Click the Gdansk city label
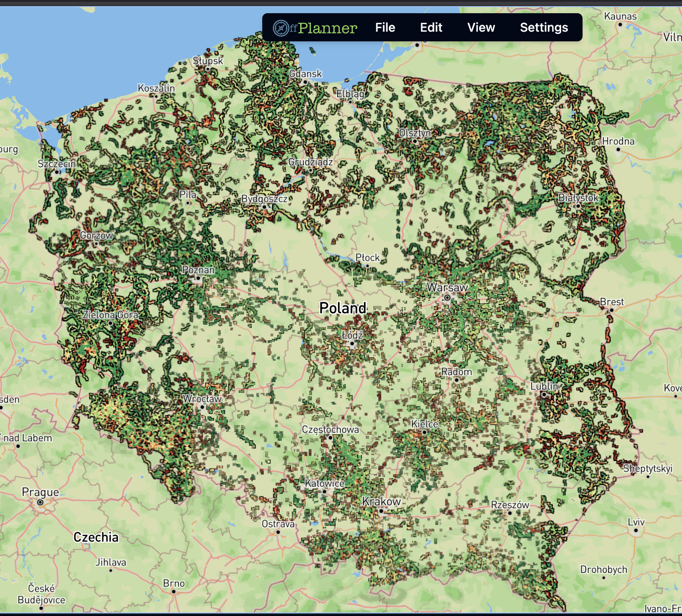 [x=305, y=74]
